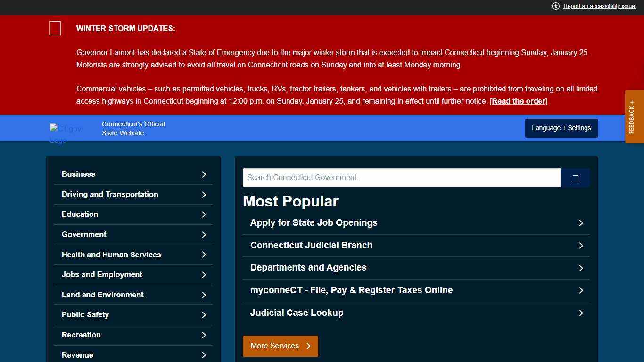This screenshot has width=644, height=362.
Task: Click the accessibility icon near Report link
Action: click(x=556, y=6)
